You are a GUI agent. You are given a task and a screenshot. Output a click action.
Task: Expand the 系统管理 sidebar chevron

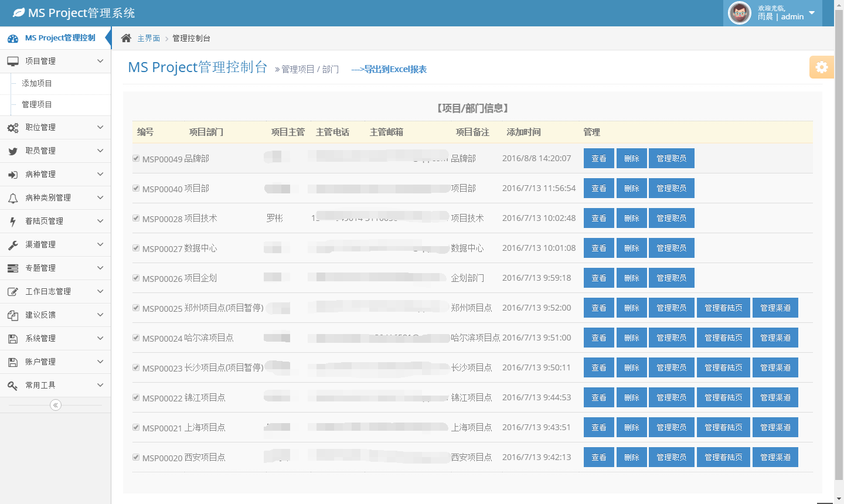click(x=100, y=338)
